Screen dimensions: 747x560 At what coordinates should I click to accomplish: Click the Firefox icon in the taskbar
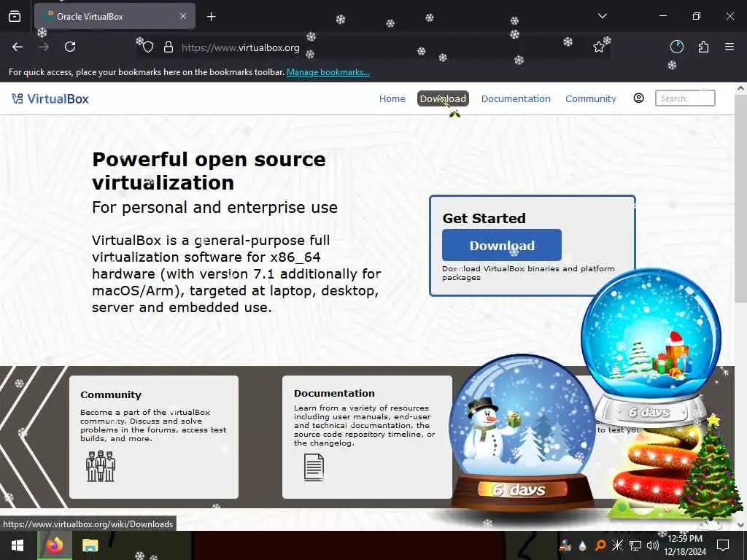[55, 545]
